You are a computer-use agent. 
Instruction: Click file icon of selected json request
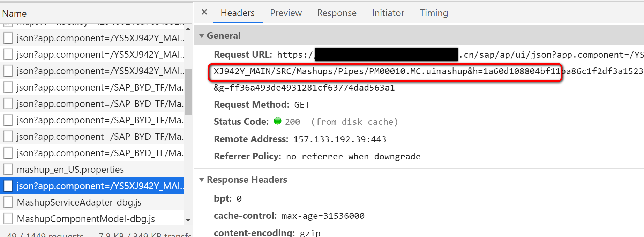click(x=8, y=186)
